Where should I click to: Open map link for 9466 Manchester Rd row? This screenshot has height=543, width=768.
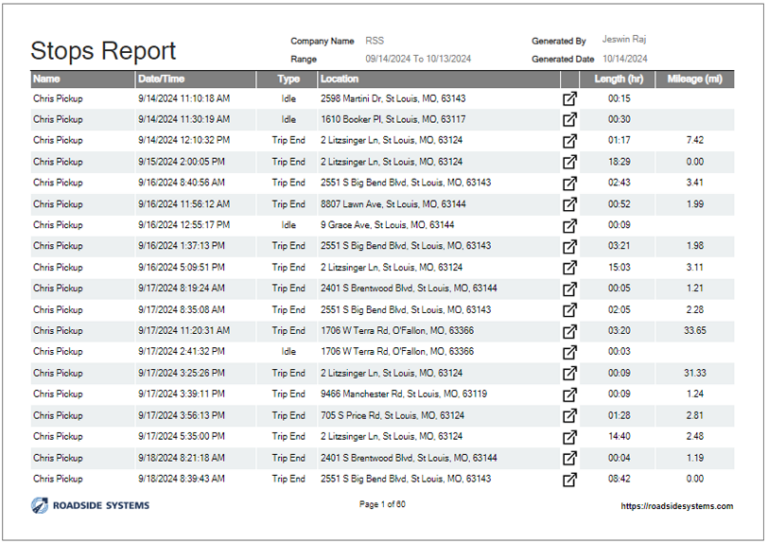click(x=569, y=394)
